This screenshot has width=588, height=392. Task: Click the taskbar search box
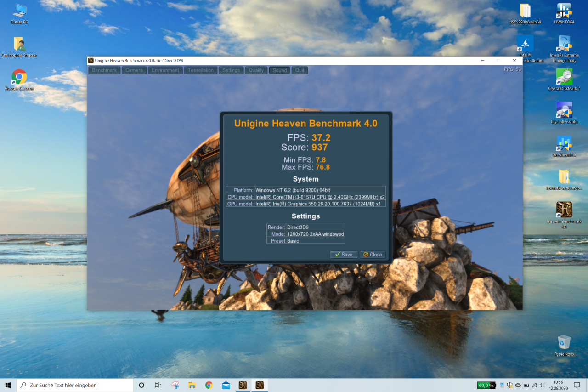75,385
